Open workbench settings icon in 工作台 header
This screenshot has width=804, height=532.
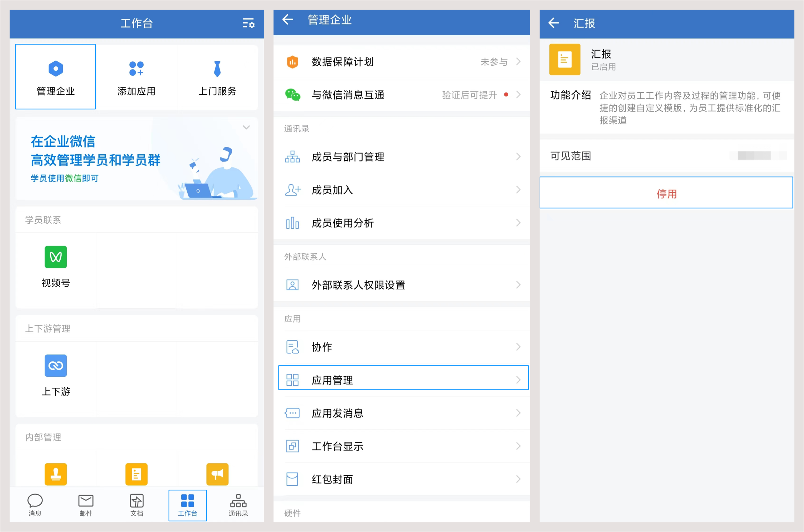(248, 23)
